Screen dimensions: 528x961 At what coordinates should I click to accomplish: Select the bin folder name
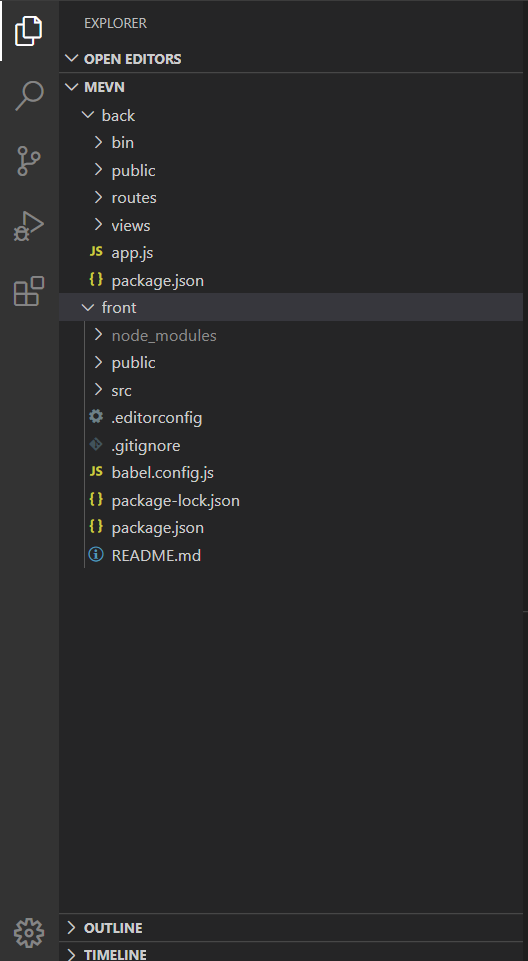pyautogui.click(x=123, y=142)
